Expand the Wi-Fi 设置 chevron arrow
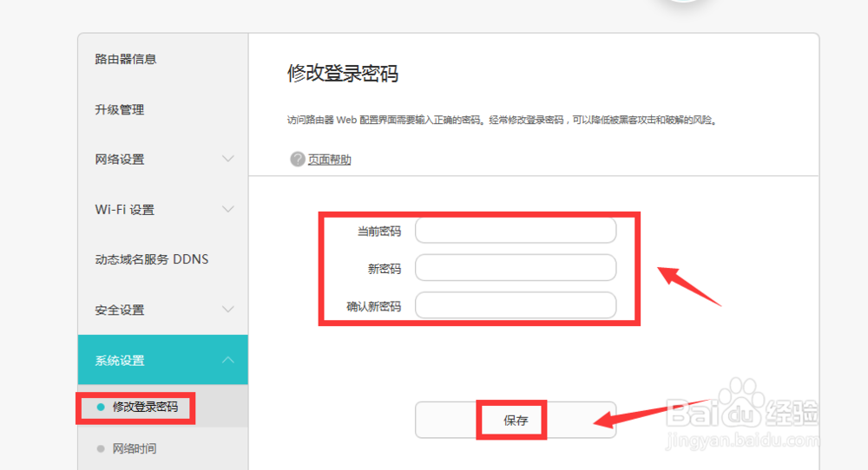This screenshot has height=470, width=868. (x=228, y=209)
